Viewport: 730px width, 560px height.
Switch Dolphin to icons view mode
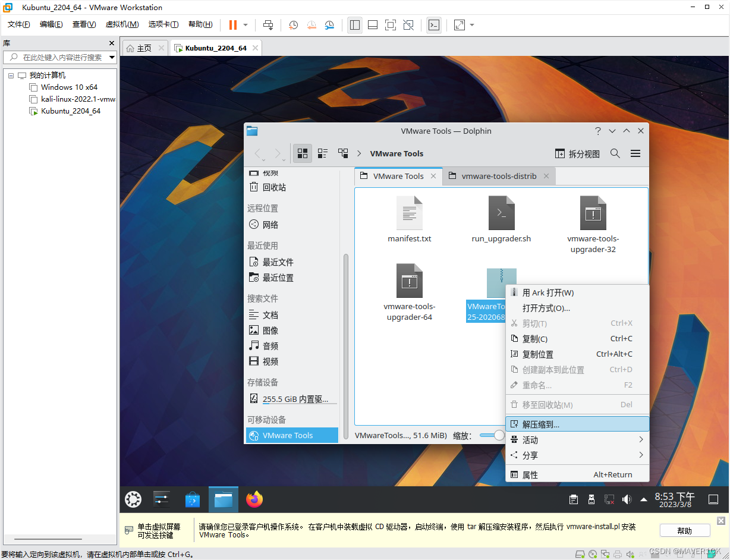303,153
